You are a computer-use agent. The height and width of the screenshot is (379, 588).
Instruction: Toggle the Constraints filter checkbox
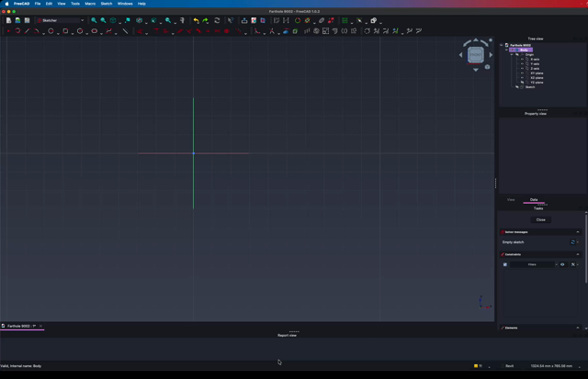point(505,264)
